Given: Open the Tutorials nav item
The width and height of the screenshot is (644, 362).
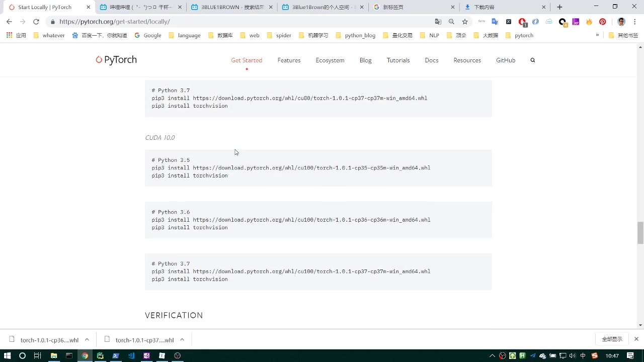Looking at the screenshot, I should [398, 60].
